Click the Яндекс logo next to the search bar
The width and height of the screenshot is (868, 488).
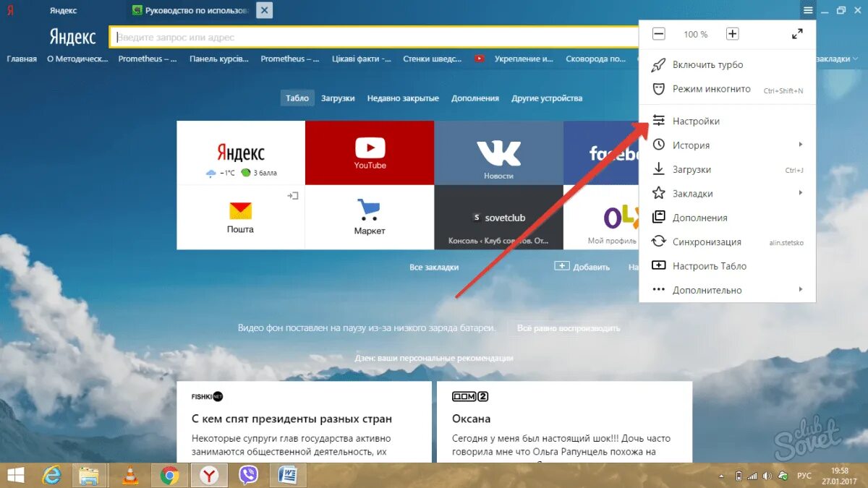click(72, 37)
